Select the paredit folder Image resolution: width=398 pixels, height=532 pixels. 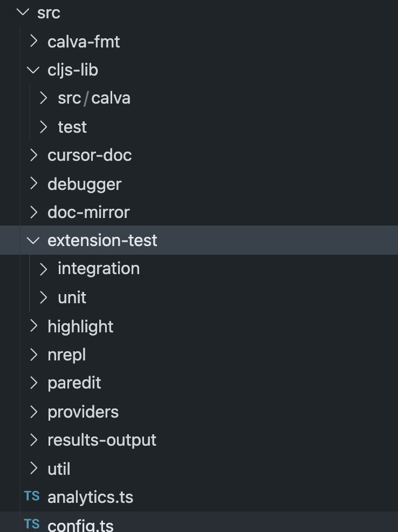pyautogui.click(x=74, y=383)
